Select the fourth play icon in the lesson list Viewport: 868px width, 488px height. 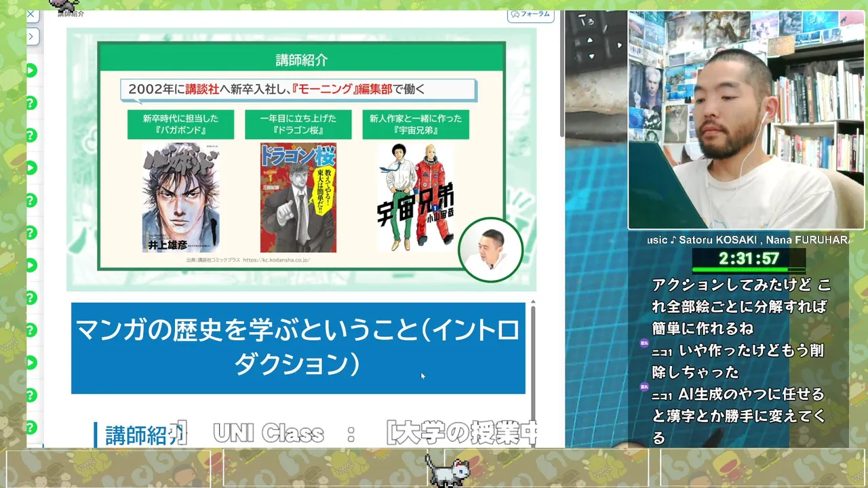(31, 363)
